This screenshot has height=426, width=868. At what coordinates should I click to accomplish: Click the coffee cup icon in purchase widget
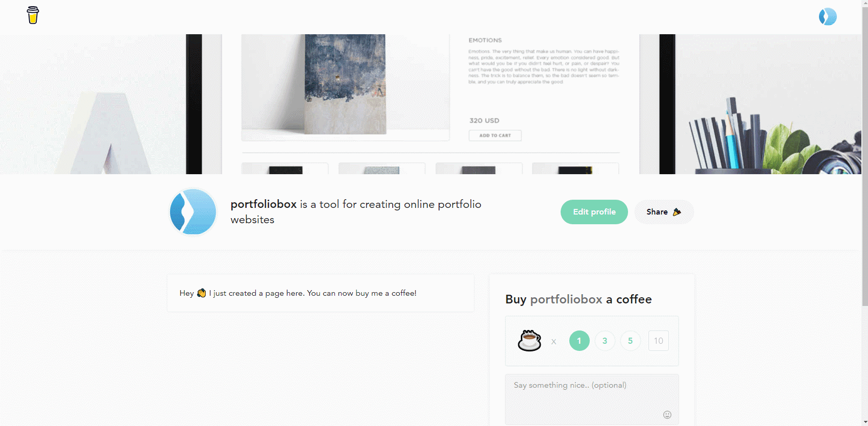point(529,341)
